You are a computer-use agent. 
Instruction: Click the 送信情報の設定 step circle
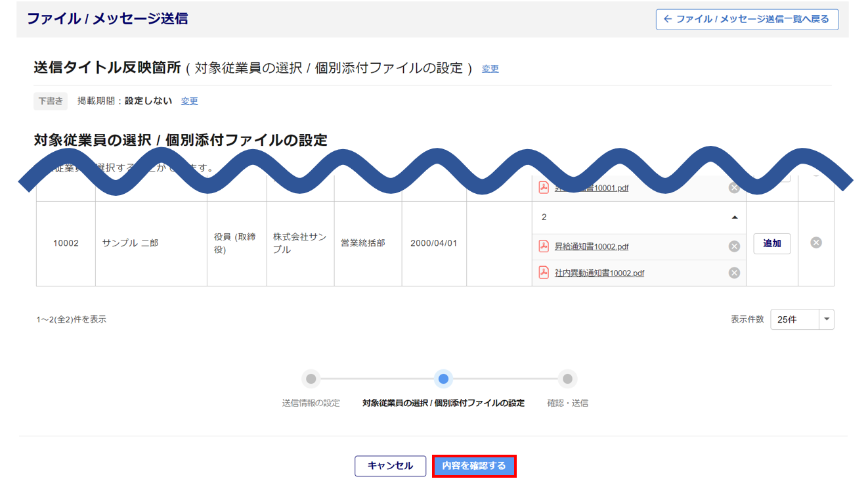[311, 378]
